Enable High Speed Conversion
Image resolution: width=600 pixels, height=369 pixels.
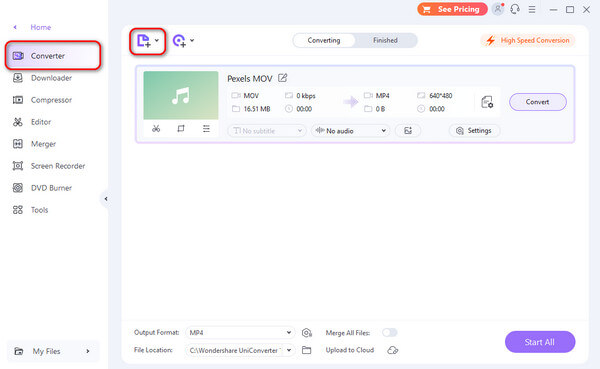click(528, 40)
